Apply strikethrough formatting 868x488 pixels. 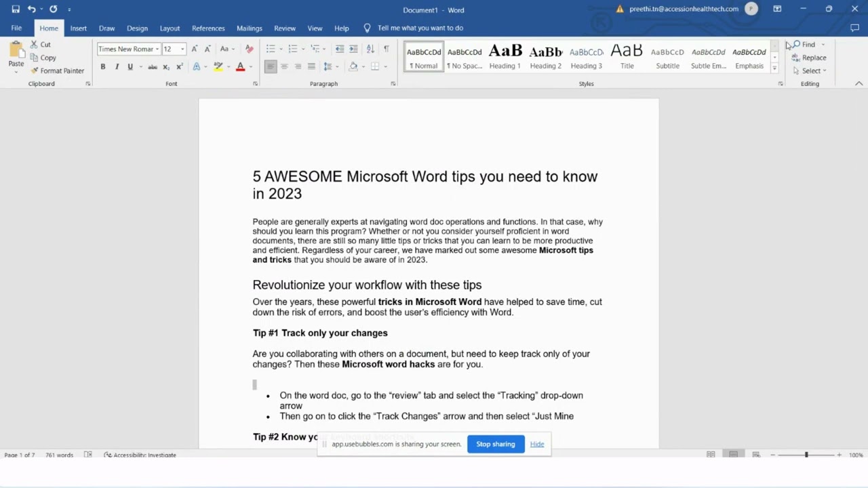[153, 66]
